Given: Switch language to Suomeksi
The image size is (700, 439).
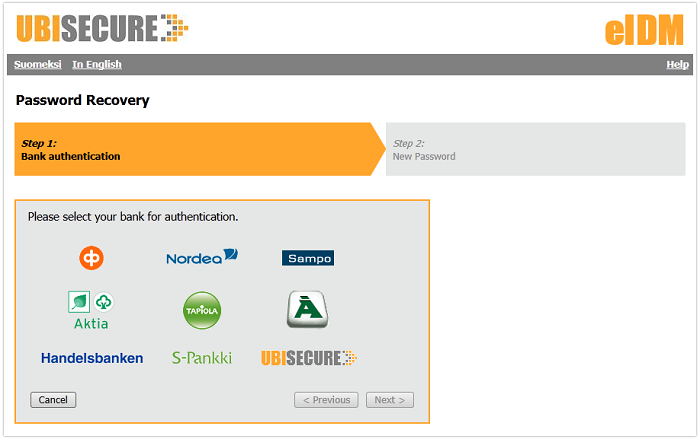Looking at the screenshot, I should click(38, 64).
